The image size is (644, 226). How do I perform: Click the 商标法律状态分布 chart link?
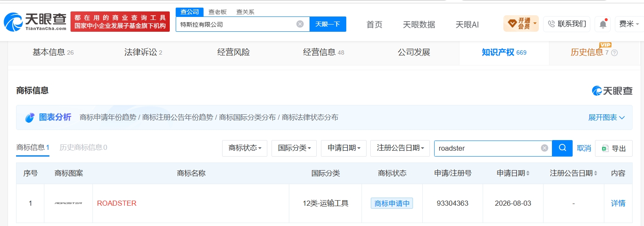tap(310, 118)
